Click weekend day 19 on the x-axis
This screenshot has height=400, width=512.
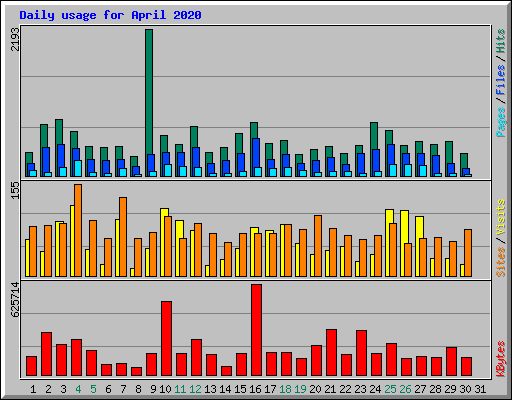click(300, 389)
